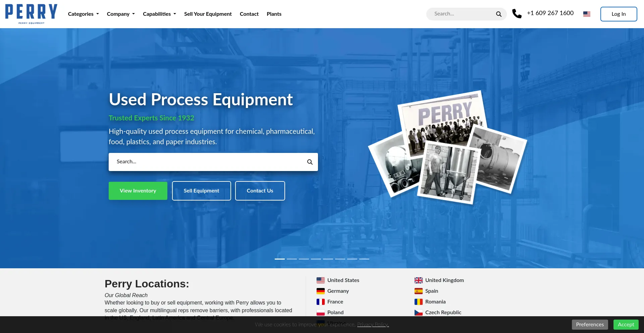Click the Perry Equipment logo
Screen dimensions: 644x333
31,14
